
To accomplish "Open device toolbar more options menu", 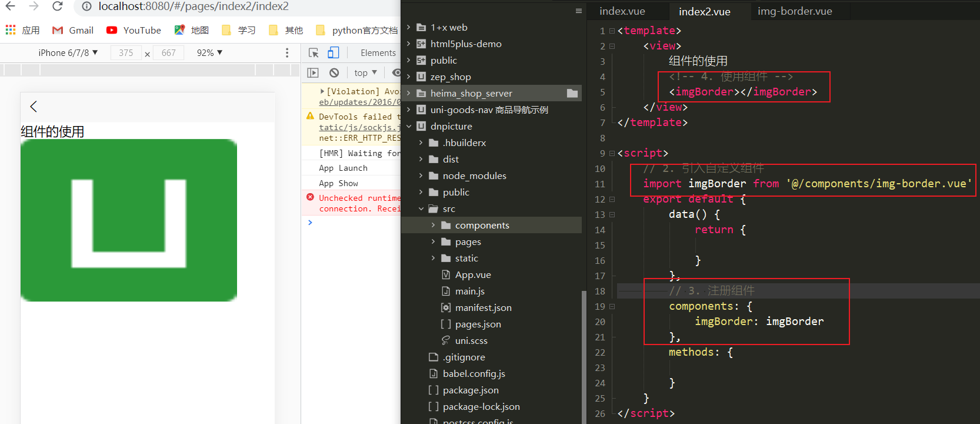I will (287, 52).
